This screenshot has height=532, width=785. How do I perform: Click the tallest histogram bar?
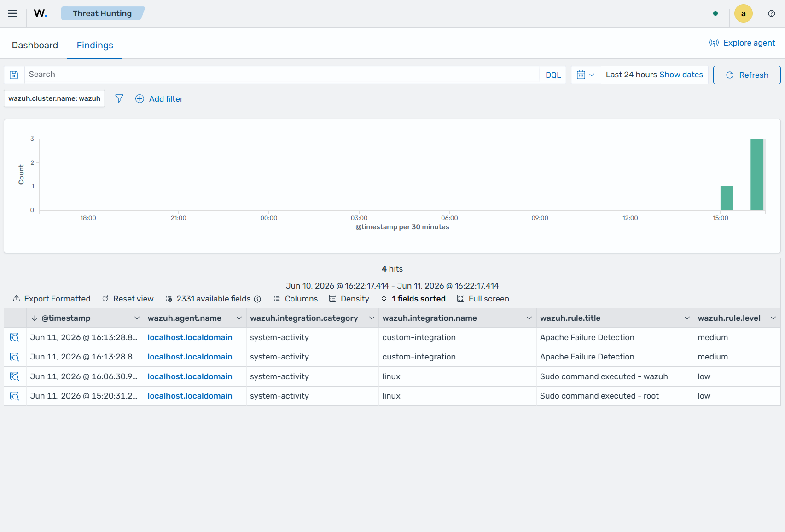[757, 174]
